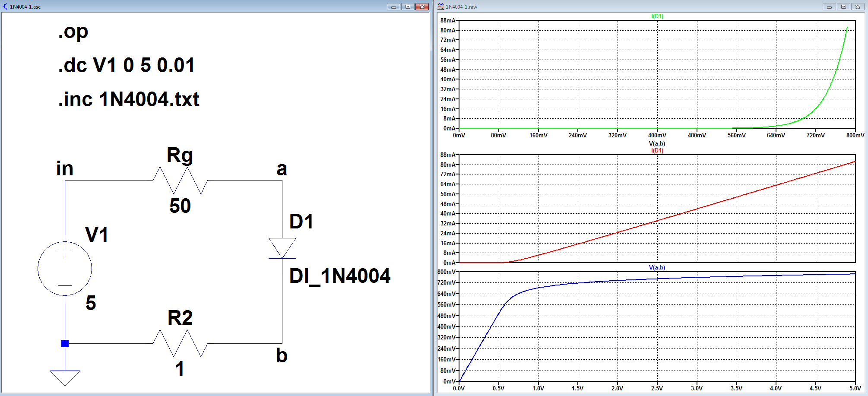Viewport: 868px width, 396px height.
Task: Click the ground symbol
Action: (65, 378)
